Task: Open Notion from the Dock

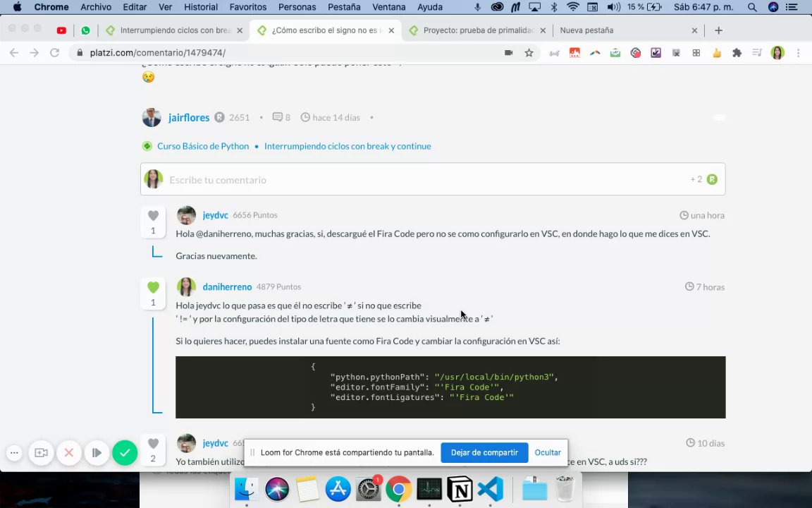Action: (x=460, y=489)
